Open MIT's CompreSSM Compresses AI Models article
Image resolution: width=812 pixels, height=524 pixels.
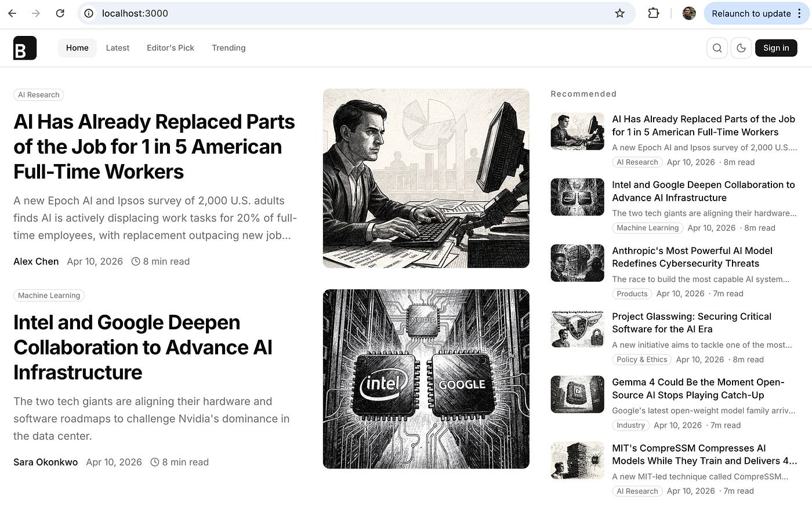[x=705, y=454]
